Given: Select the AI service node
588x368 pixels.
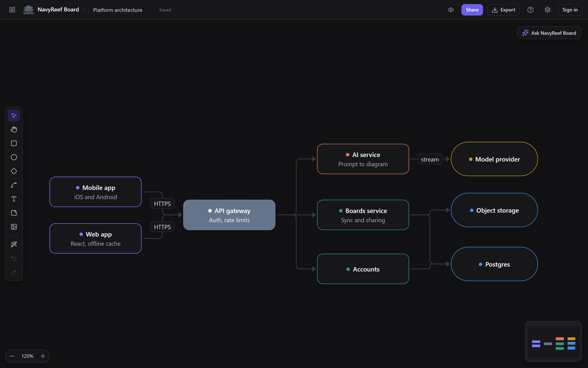Looking at the screenshot, I should tap(363, 159).
